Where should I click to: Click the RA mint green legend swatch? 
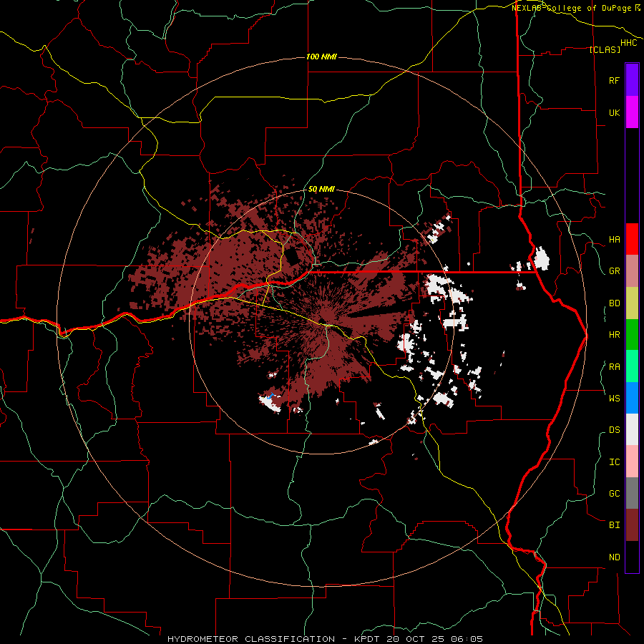(x=632, y=366)
